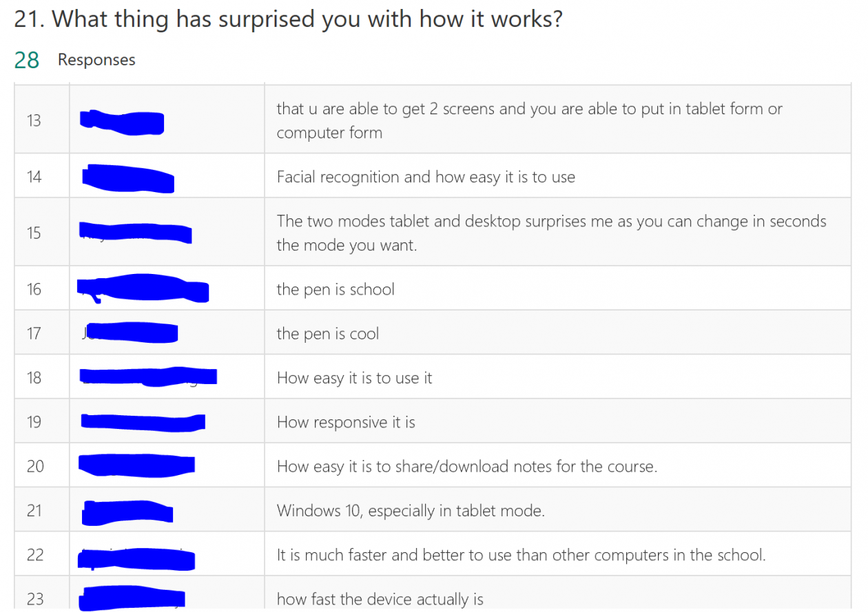The image size is (868, 612).
Task: Click the 'Facial recognition' response in row 14
Action: click(x=426, y=177)
